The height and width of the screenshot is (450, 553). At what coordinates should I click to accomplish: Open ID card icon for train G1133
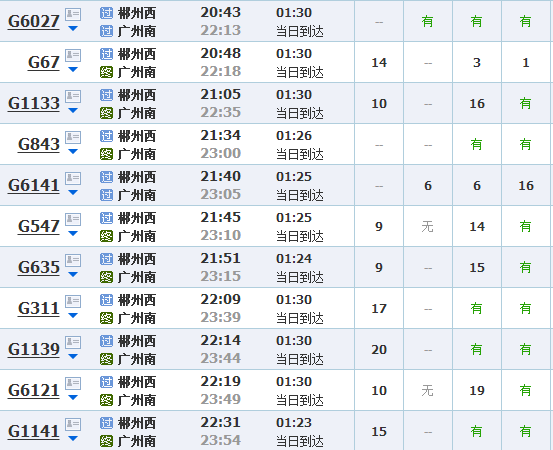(73, 96)
